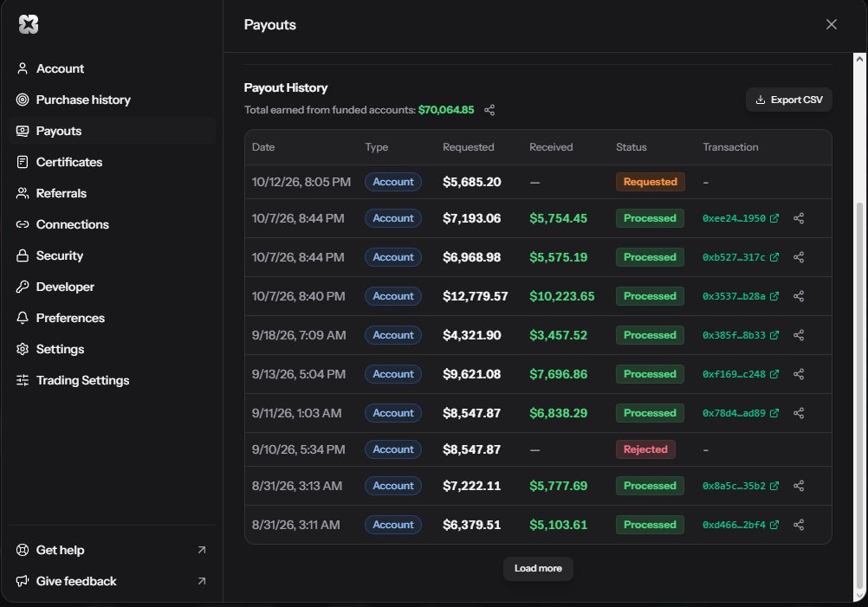This screenshot has width=868, height=607.
Task: Click Requested status badge
Action: tap(650, 182)
